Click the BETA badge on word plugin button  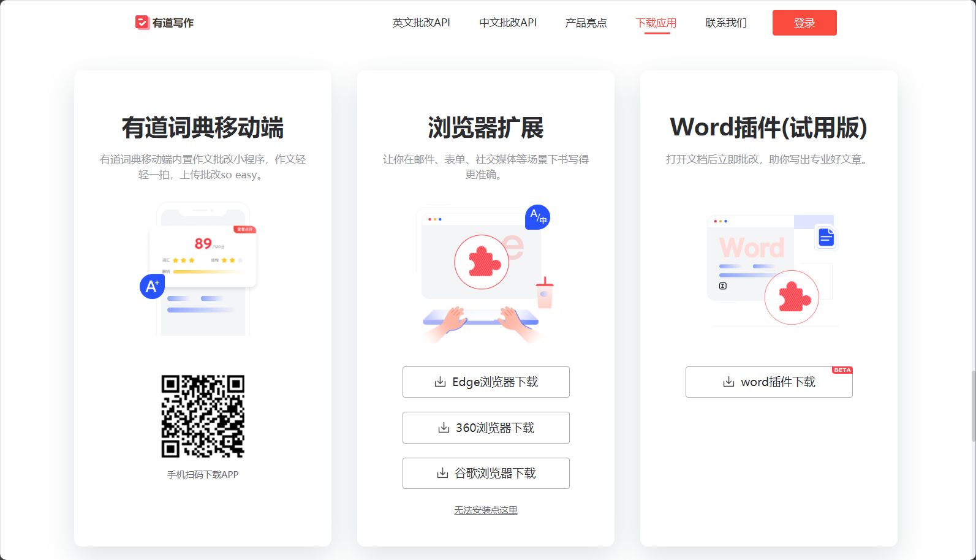tap(842, 370)
